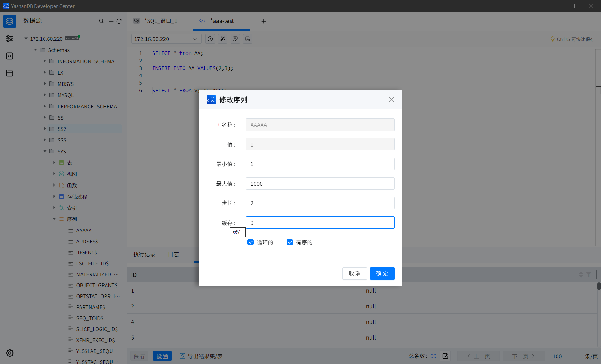The width and height of the screenshot is (601, 364).
Task: Edit the 最大值 input field
Action: [320, 183]
